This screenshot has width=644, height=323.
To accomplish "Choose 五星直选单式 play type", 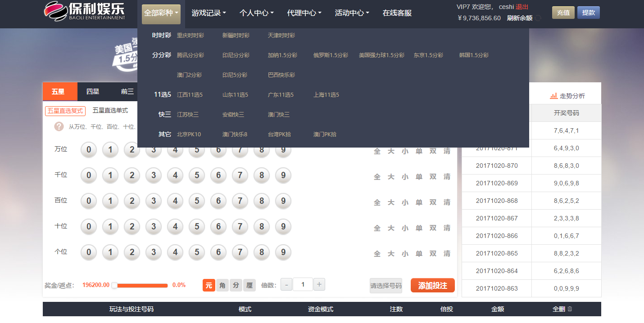I will click(110, 111).
